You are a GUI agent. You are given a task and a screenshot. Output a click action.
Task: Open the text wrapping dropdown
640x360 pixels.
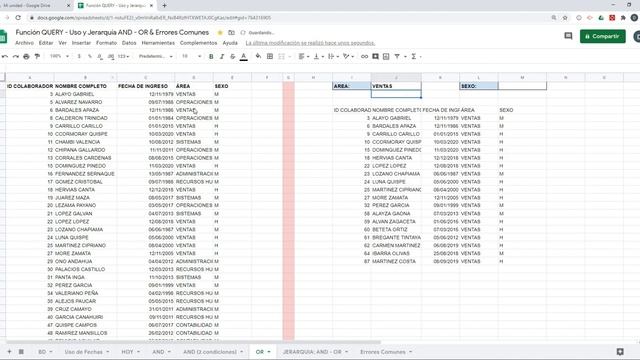click(x=333, y=56)
